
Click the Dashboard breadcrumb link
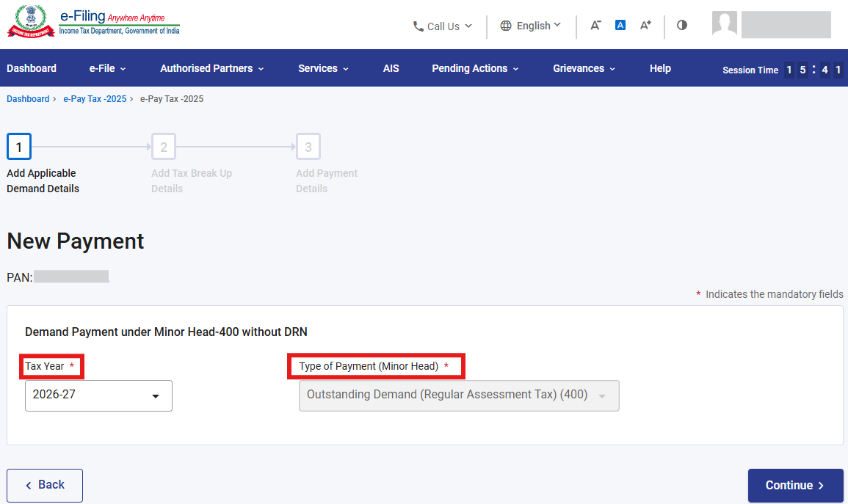(28, 99)
